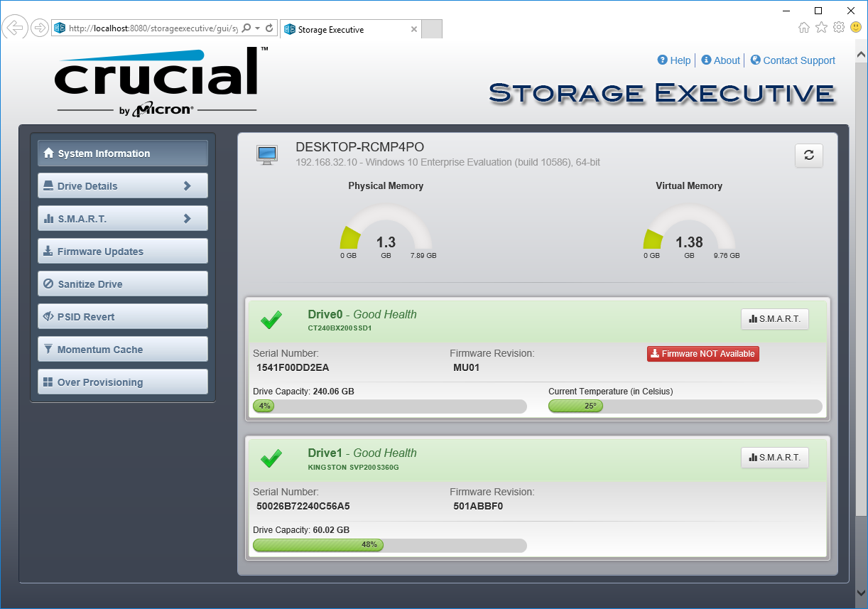Click the Drive1 green health checkmark
868x609 pixels.
271,459
